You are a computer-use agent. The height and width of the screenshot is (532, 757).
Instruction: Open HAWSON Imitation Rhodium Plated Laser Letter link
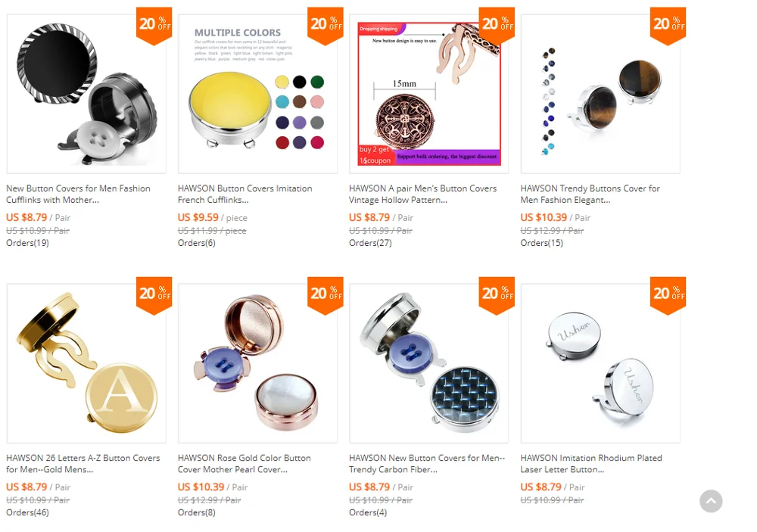591,463
